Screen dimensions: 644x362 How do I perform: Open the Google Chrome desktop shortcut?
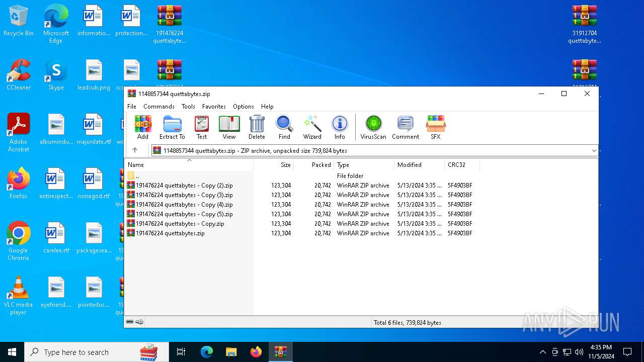coord(19,241)
